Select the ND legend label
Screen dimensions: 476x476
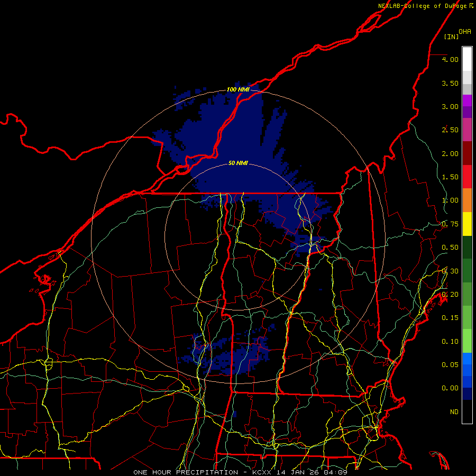454,412
